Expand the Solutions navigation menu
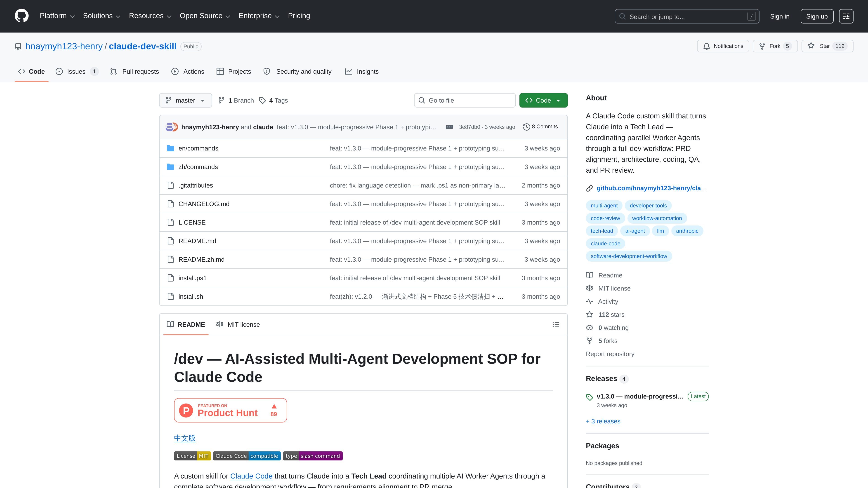The height and width of the screenshot is (488, 868). click(101, 16)
